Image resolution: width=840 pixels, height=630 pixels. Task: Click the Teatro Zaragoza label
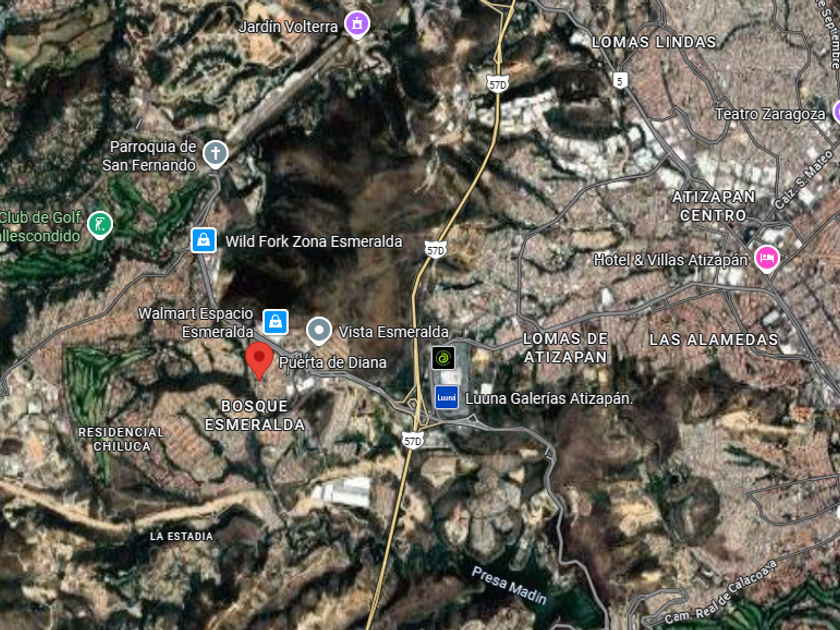click(770, 114)
